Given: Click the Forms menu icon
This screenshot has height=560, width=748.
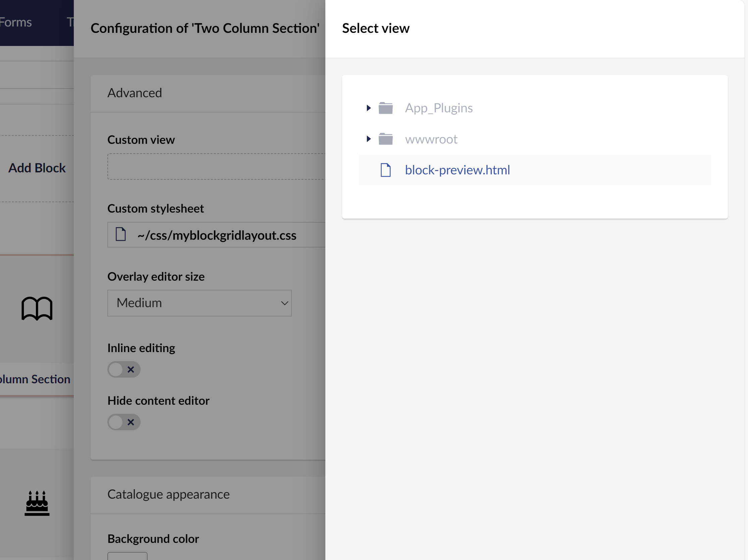Looking at the screenshot, I should 16,22.
